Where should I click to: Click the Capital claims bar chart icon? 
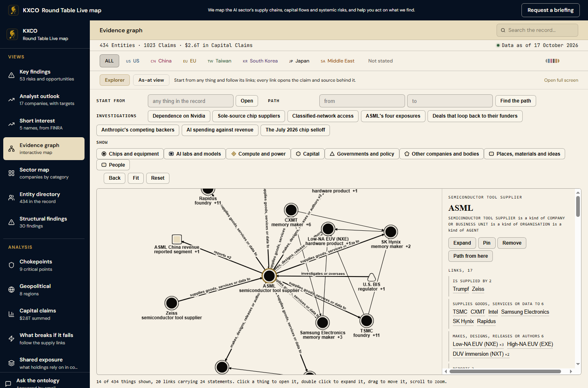11,314
